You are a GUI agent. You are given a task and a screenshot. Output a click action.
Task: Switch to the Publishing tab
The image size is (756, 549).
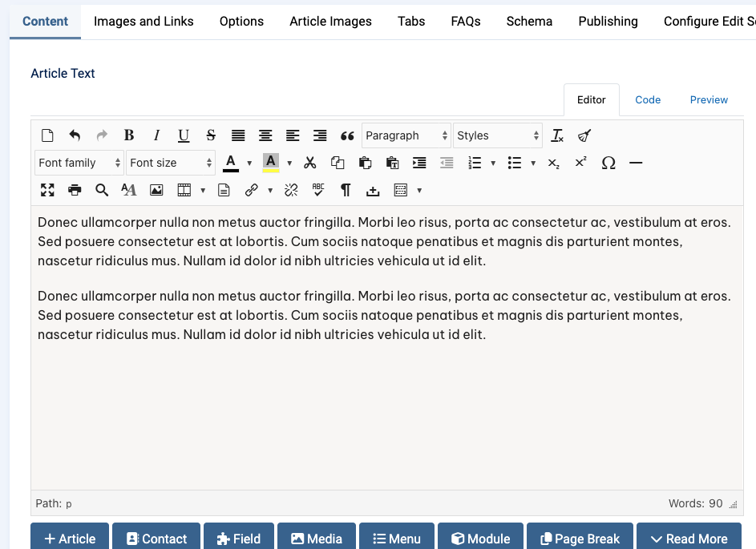608,21
